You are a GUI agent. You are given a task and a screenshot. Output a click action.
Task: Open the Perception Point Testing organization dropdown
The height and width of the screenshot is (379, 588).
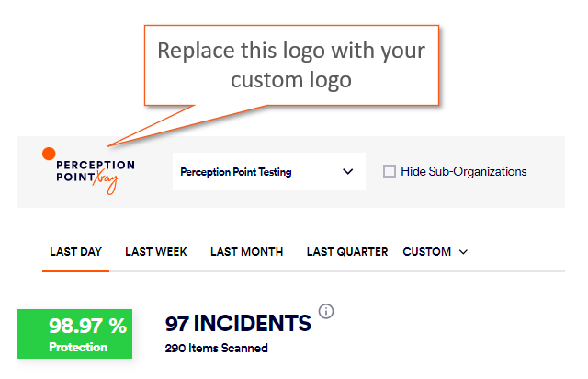[x=268, y=171]
